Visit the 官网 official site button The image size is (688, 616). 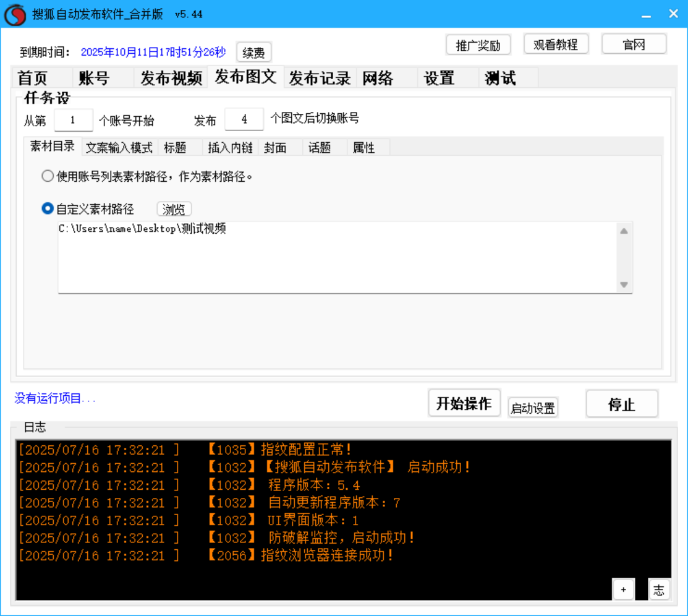(x=634, y=45)
